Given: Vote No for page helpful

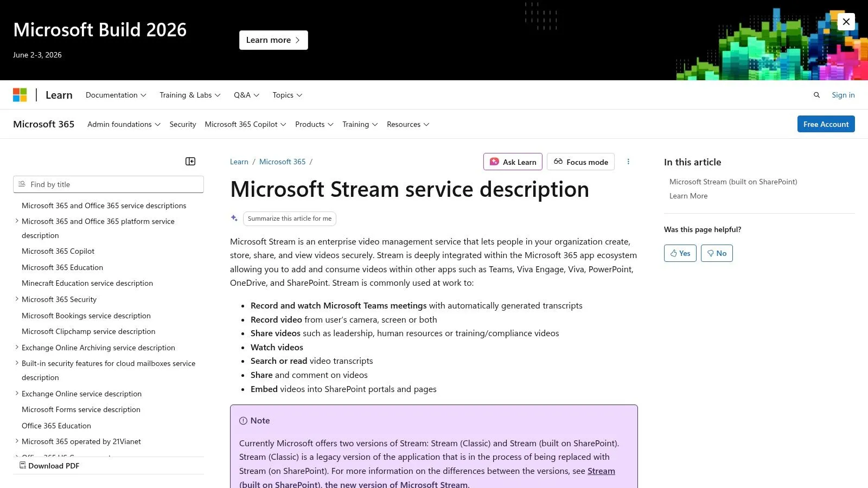Looking at the screenshot, I should coord(717,253).
